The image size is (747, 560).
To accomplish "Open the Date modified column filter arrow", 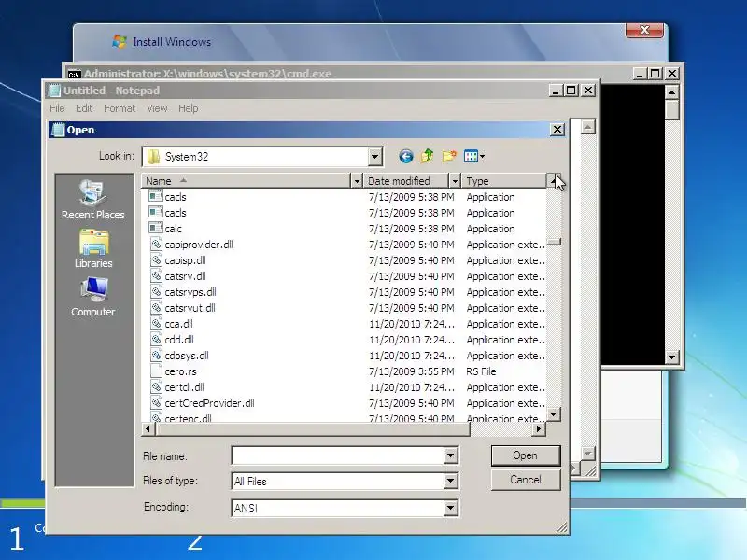I will click(x=455, y=181).
